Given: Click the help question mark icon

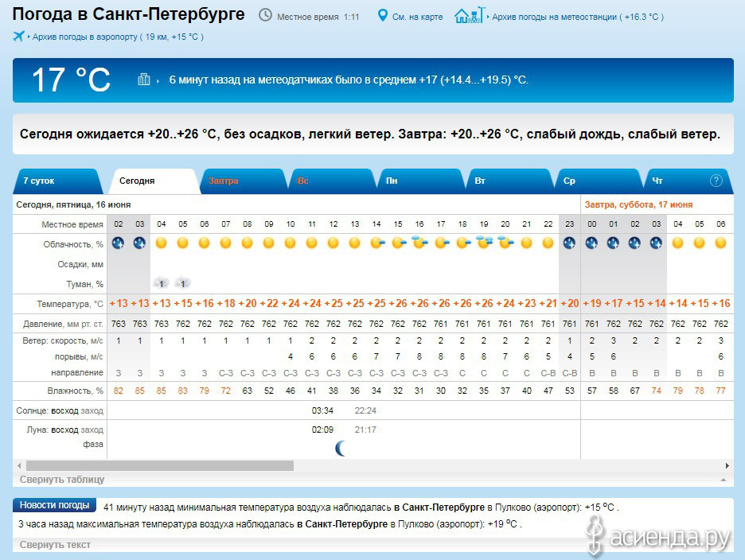Looking at the screenshot, I should (716, 181).
